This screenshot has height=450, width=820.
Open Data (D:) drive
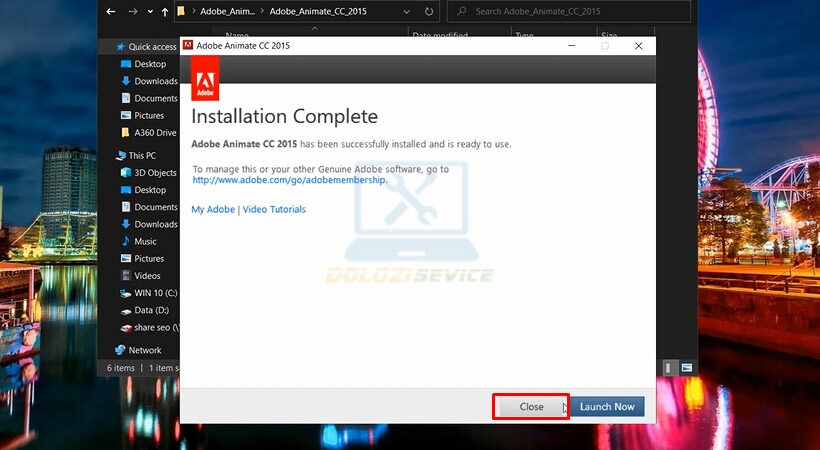pos(145,310)
